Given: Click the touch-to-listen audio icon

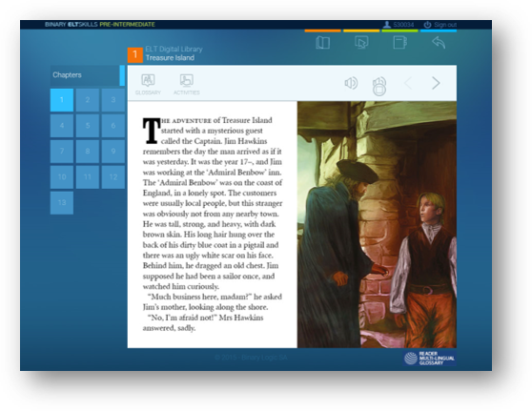Looking at the screenshot, I should point(379,86).
